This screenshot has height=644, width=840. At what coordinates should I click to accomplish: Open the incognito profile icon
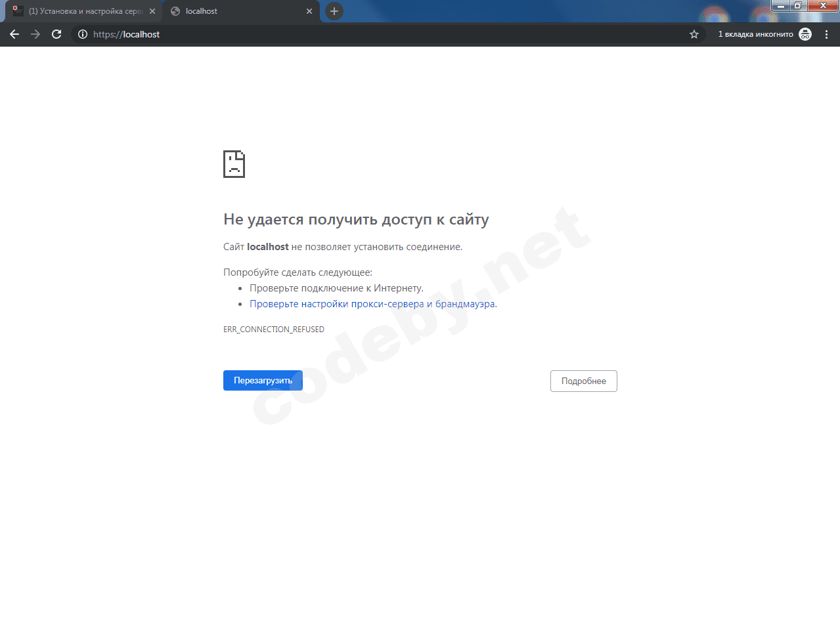tap(805, 34)
